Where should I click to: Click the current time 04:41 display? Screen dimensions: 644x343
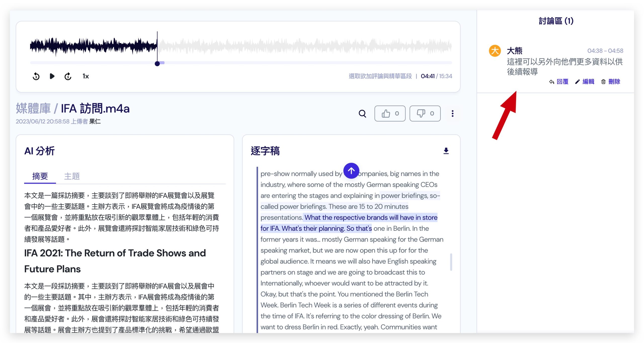(428, 76)
